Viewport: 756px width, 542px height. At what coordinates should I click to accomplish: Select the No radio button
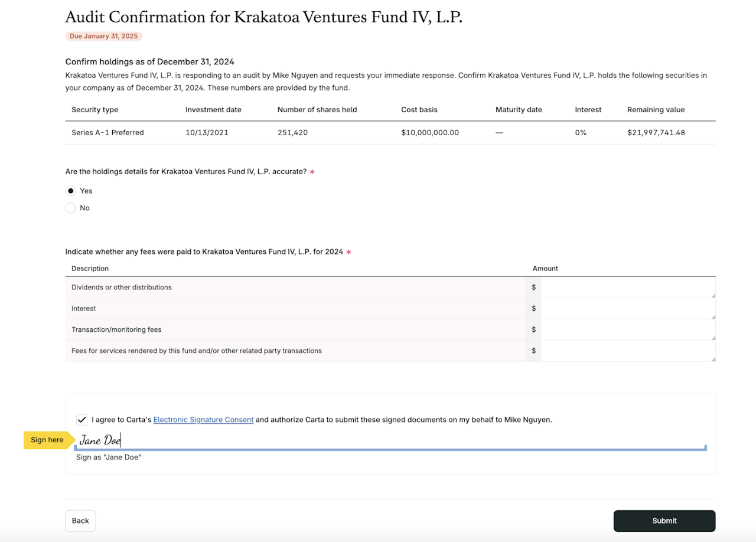[70, 208]
